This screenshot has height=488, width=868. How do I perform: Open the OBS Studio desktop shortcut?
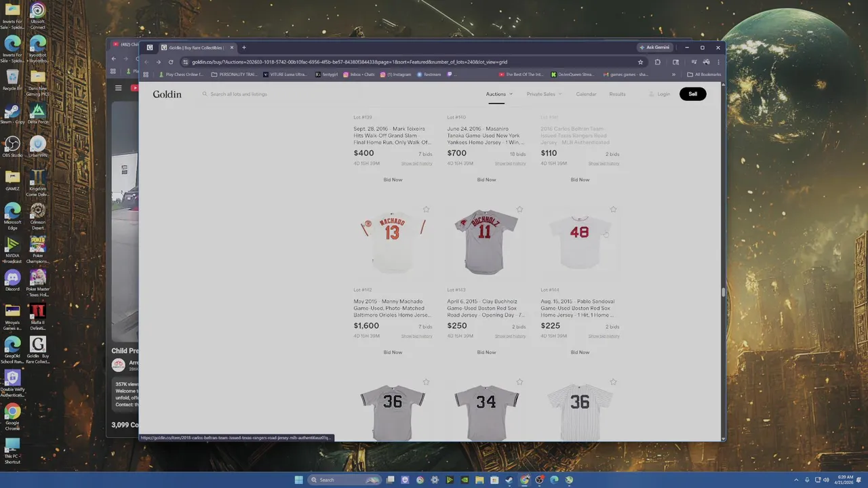point(12,147)
